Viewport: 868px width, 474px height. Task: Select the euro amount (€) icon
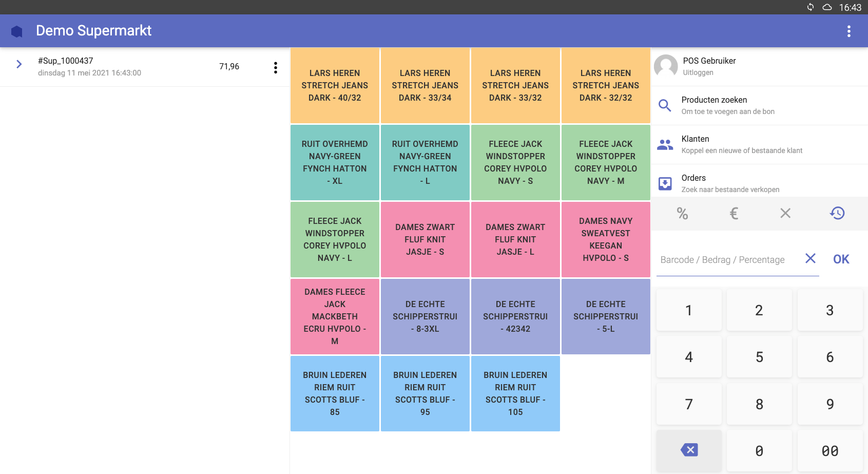(x=734, y=213)
